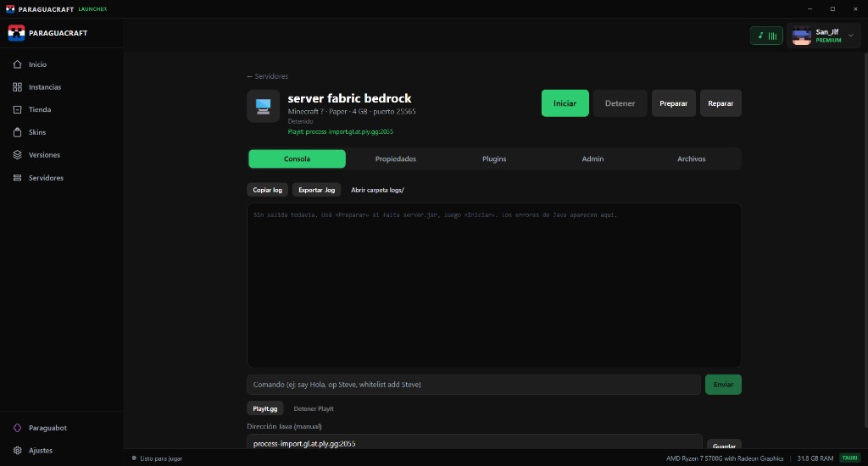Image resolution: width=868 pixels, height=466 pixels.
Task: Open the Ajustes gear icon
Action: point(17,451)
